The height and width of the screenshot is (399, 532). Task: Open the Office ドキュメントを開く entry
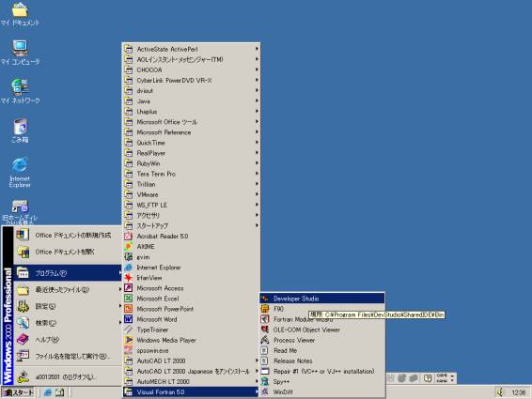tap(68, 252)
